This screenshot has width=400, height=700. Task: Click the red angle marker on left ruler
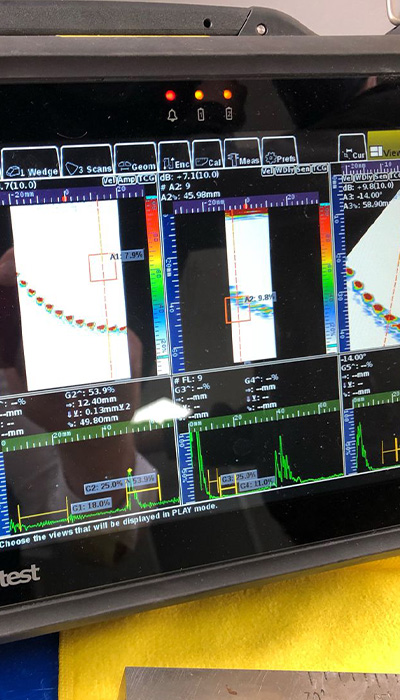coord(64,198)
